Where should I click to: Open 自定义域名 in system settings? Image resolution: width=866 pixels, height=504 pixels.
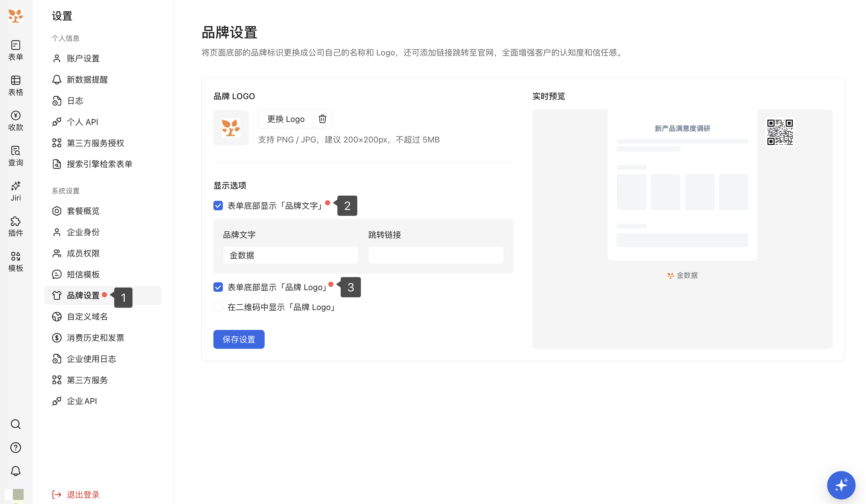tap(103, 317)
